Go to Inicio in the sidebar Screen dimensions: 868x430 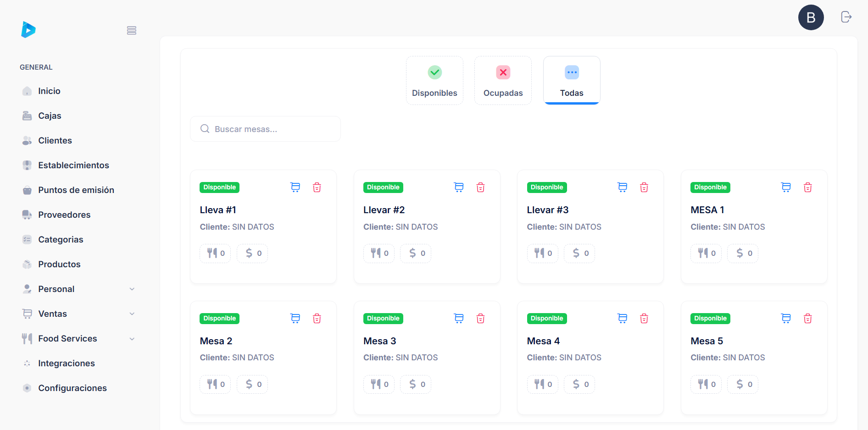click(x=49, y=91)
